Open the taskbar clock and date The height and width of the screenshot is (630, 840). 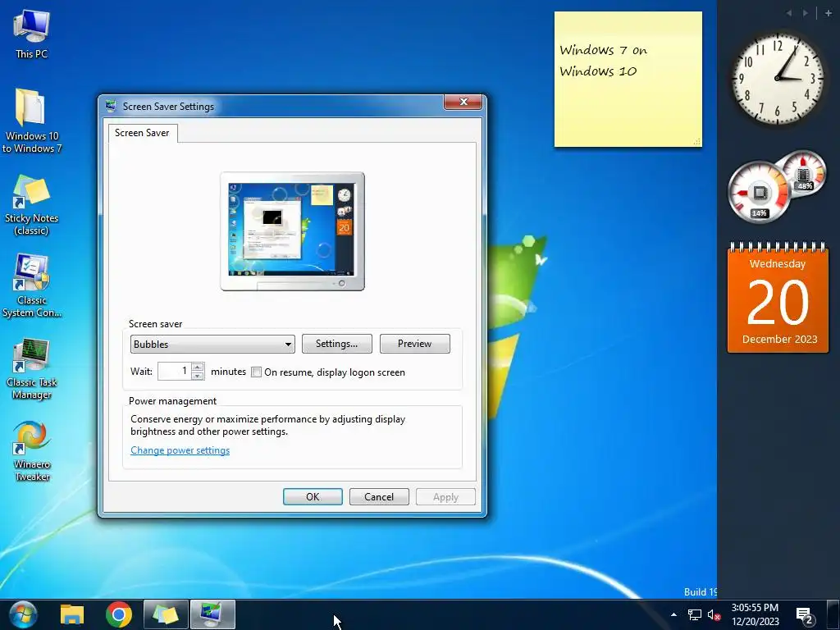(755, 614)
